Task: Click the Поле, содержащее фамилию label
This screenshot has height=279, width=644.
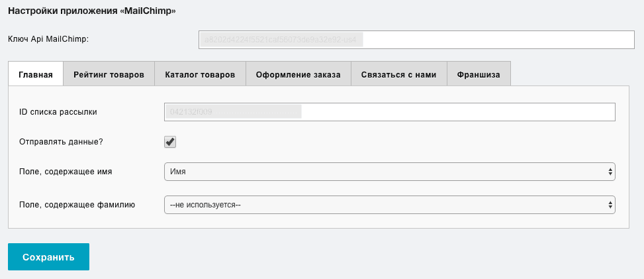Action: click(77, 204)
